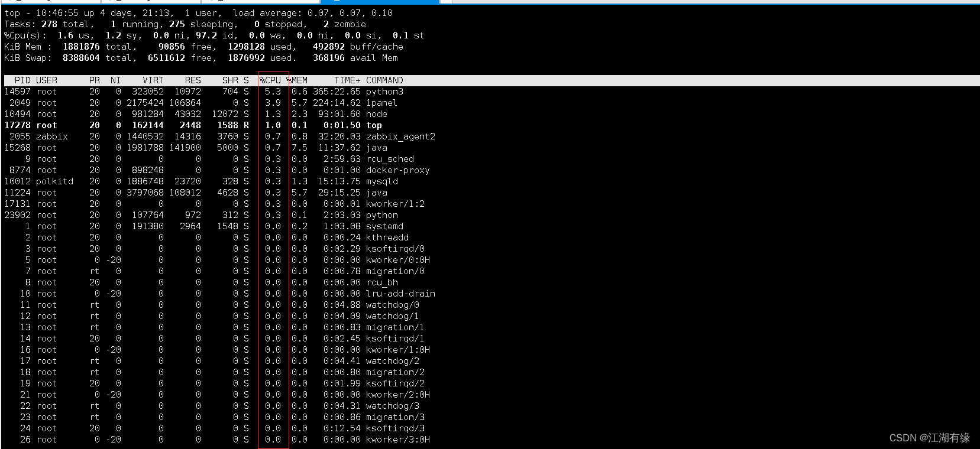The height and width of the screenshot is (449, 980).
Task: Click bold PID 17278 of top process
Action: (x=17, y=125)
